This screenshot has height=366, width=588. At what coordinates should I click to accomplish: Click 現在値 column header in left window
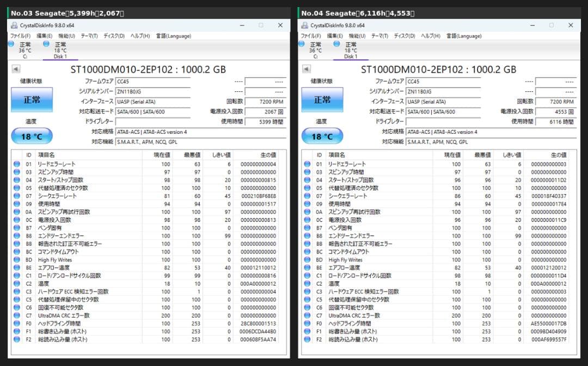[x=157, y=154]
